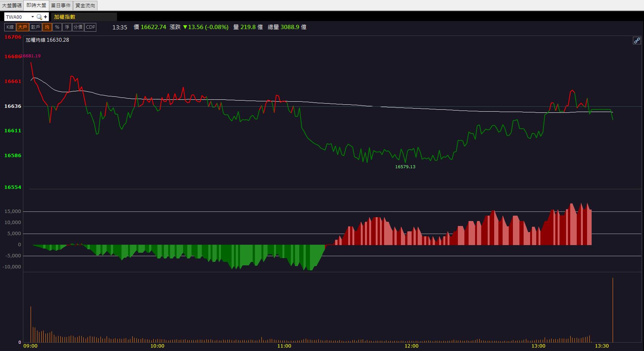This screenshot has width=644, height=351.
Task: Click the plus icon beside symbol search
Action: 45,17
